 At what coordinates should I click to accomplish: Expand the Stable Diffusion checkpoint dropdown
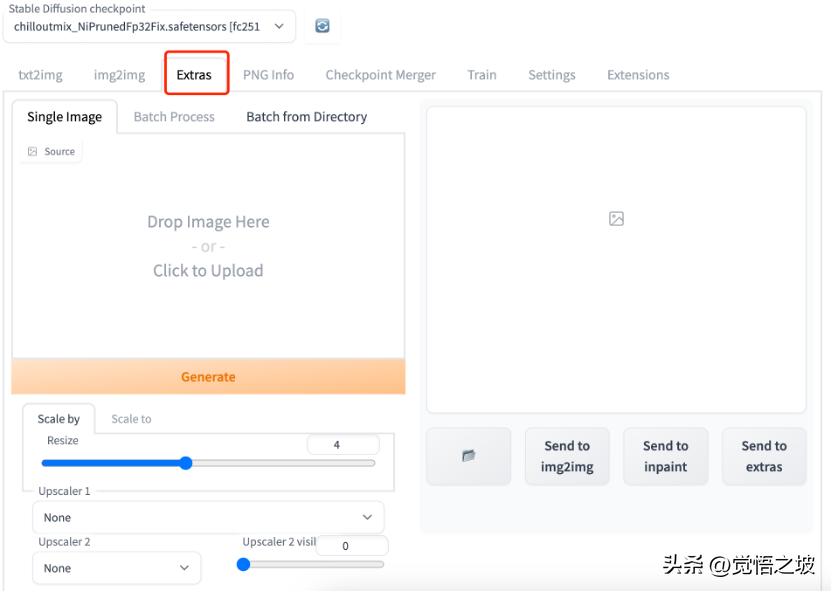(x=149, y=27)
